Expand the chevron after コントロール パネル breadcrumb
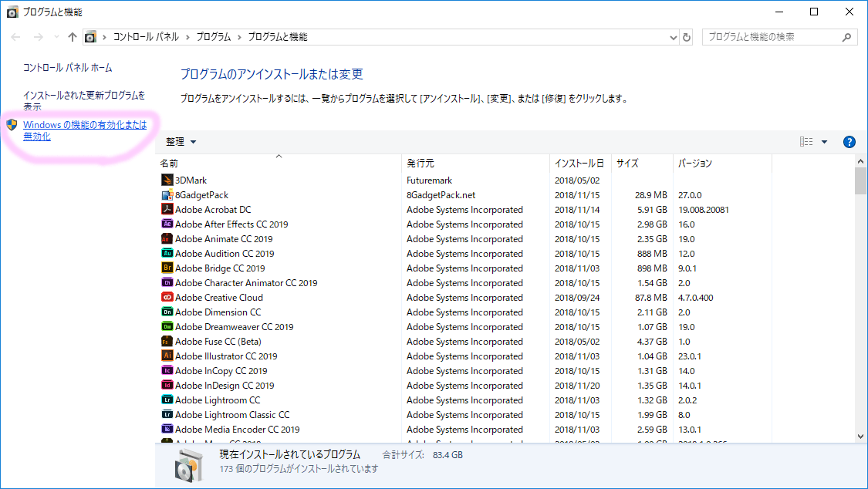The height and width of the screenshot is (489, 868). (x=187, y=37)
